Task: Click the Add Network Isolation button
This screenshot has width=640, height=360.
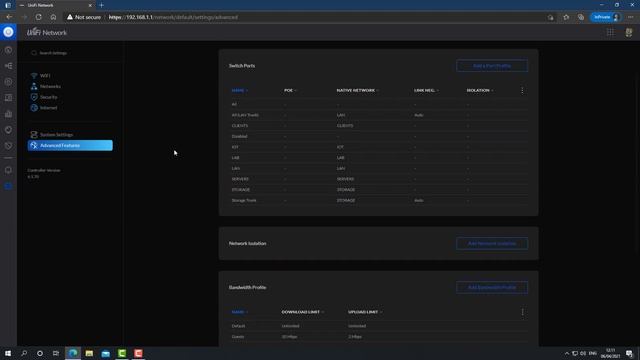Action: pos(492,244)
